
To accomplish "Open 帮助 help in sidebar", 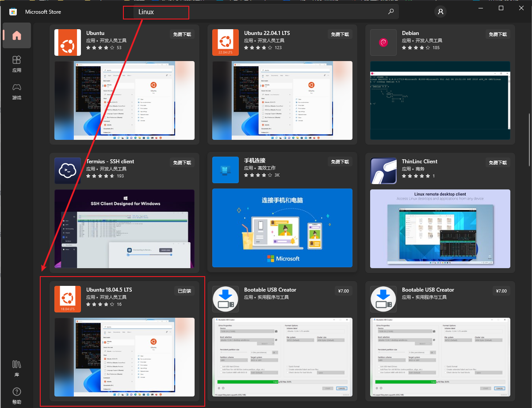I will pos(17,396).
